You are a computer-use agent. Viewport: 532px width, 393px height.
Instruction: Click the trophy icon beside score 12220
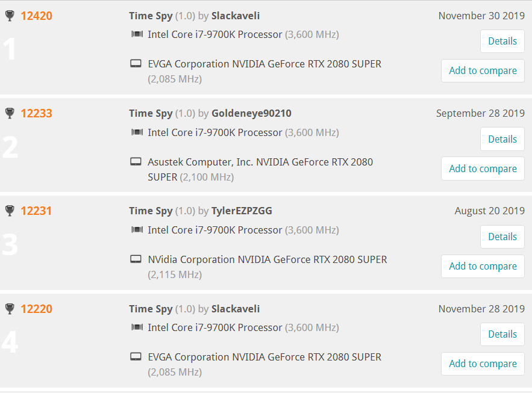click(10, 309)
